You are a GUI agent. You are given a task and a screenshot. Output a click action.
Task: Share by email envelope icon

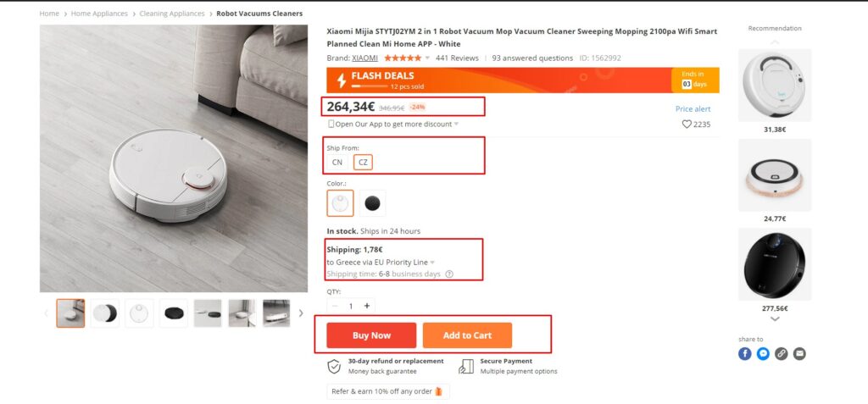click(799, 354)
